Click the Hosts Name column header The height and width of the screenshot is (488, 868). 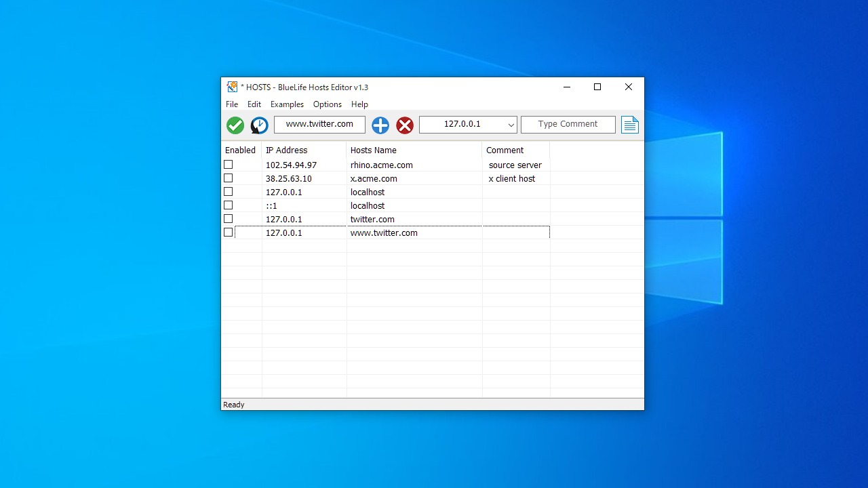(x=414, y=150)
